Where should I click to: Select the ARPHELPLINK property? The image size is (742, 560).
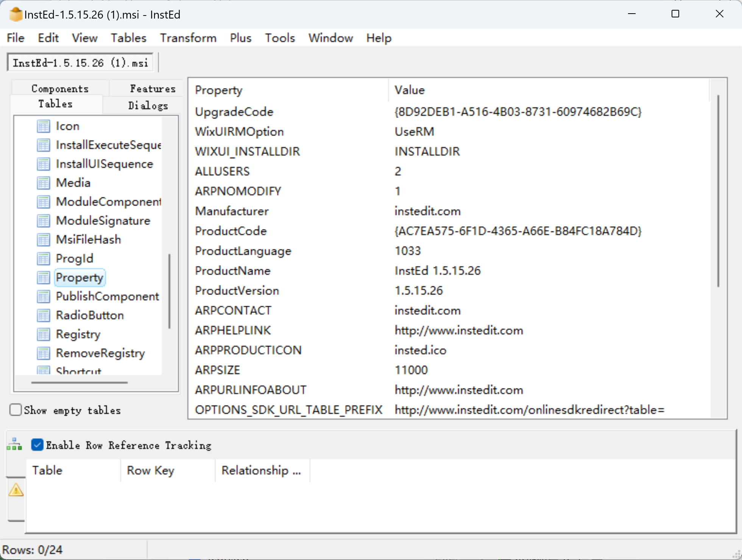coord(233,330)
